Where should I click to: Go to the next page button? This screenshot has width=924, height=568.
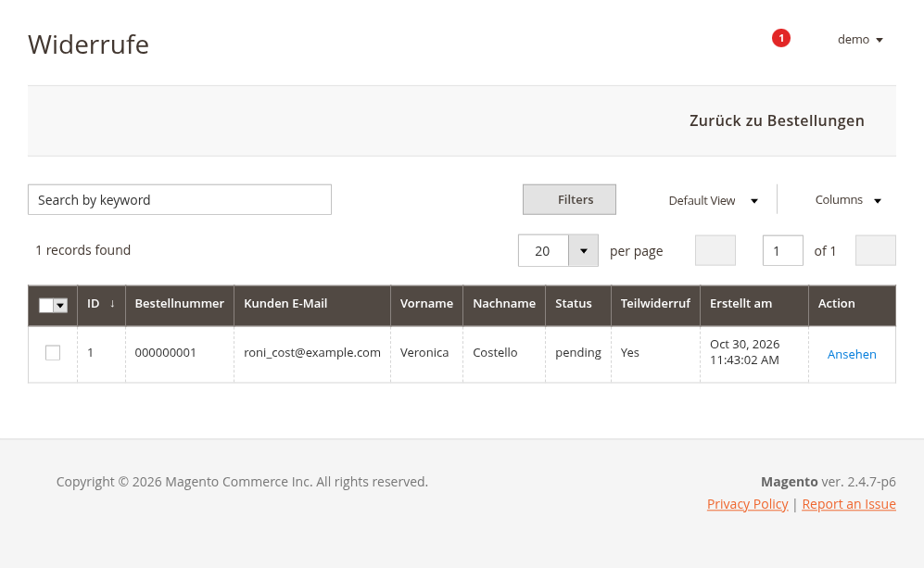coord(876,250)
